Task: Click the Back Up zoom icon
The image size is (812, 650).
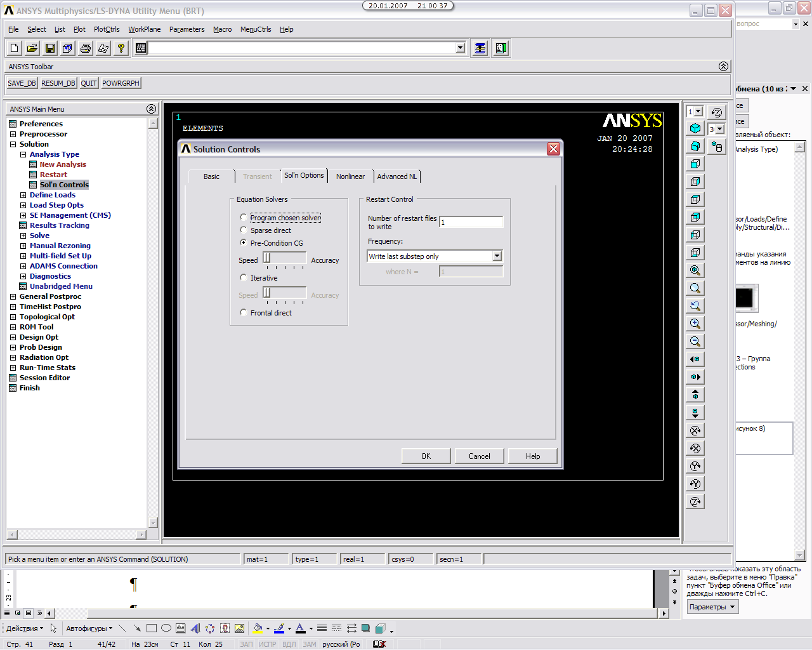Action: pos(695,306)
